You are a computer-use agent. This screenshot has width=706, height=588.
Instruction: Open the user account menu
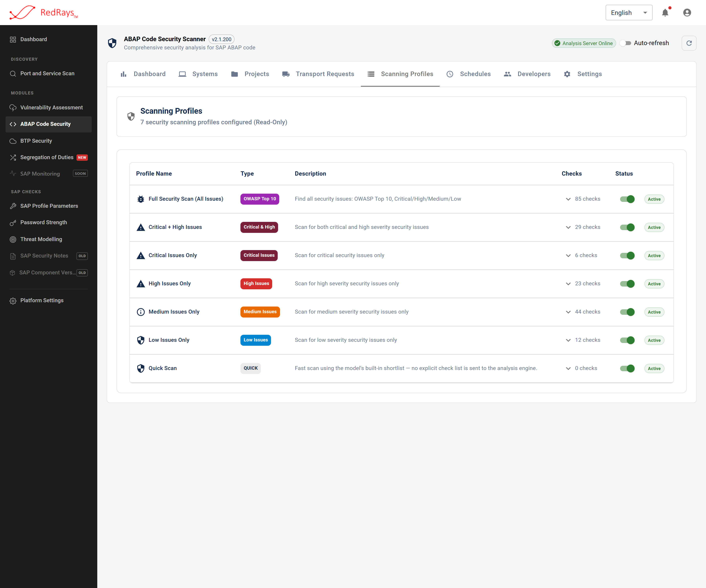[687, 13]
